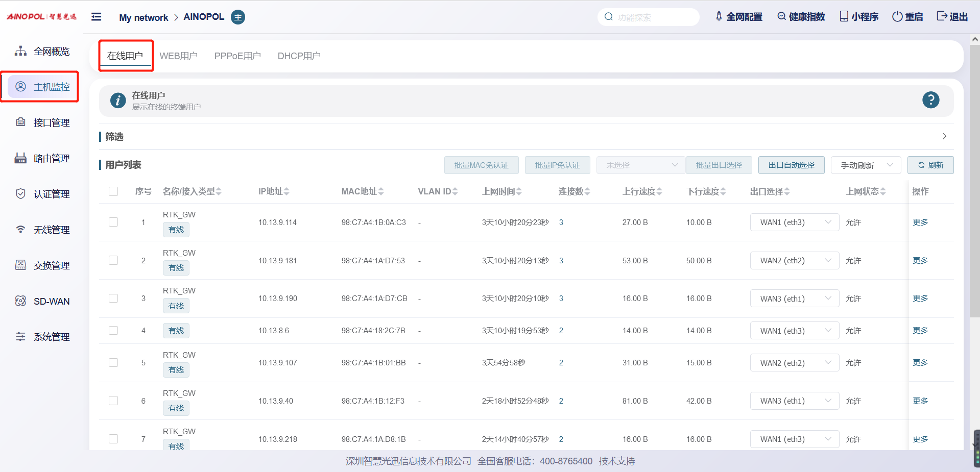Click 更多 link for row 3
Image resolution: width=980 pixels, height=472 pixels.
point(920,299)
